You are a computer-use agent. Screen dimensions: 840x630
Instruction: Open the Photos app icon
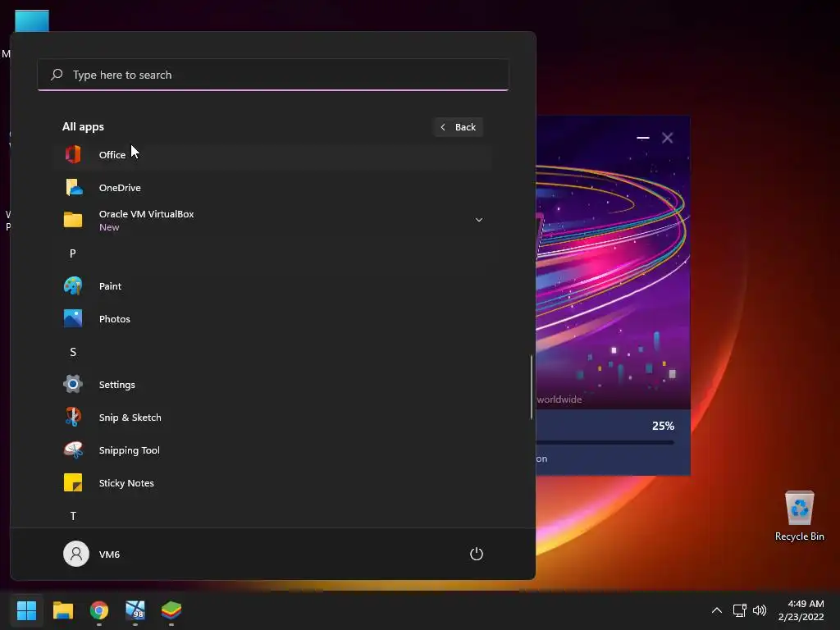tap(73, 318)
